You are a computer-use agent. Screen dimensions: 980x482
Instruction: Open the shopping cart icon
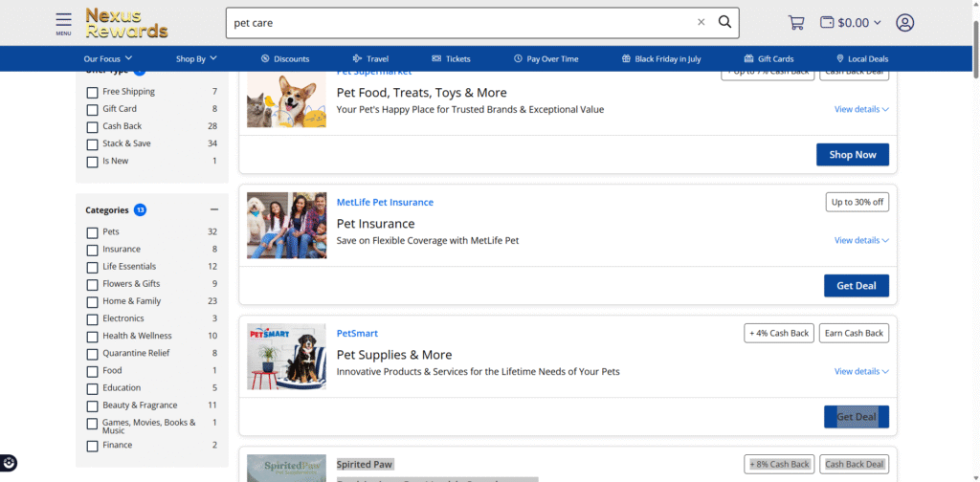(796, 23)
